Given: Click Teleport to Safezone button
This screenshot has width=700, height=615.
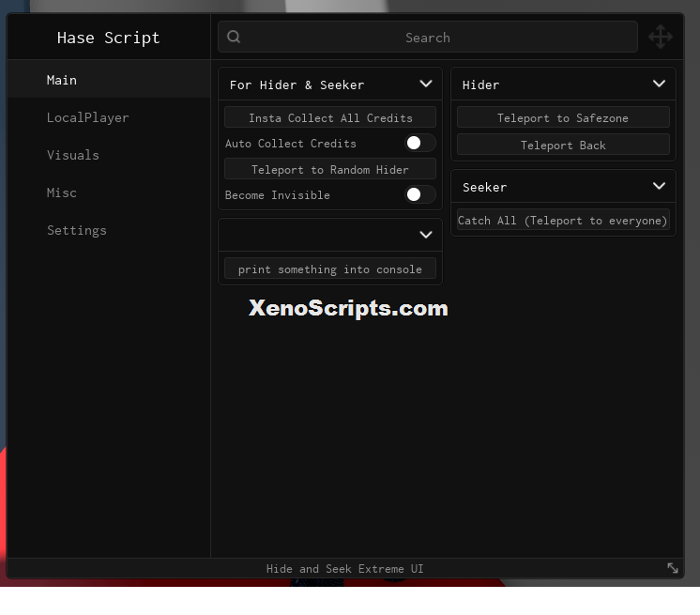Looking at the screenshot, I should (563, 117).
